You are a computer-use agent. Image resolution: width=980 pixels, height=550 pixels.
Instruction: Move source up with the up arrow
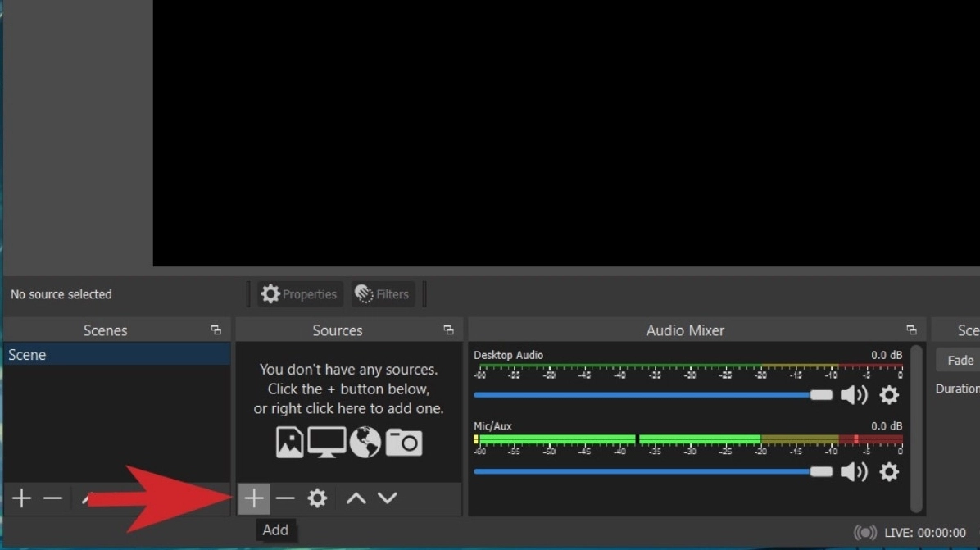(x=356, y=498)
